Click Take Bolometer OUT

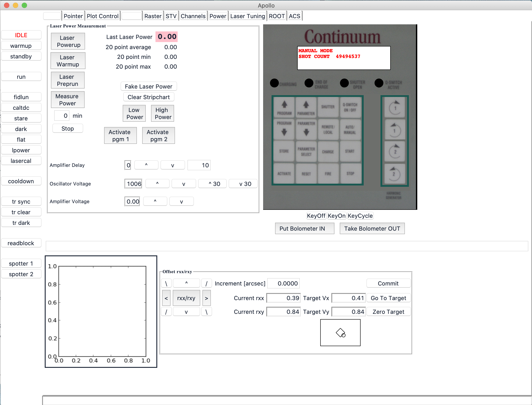click(372, 228)
